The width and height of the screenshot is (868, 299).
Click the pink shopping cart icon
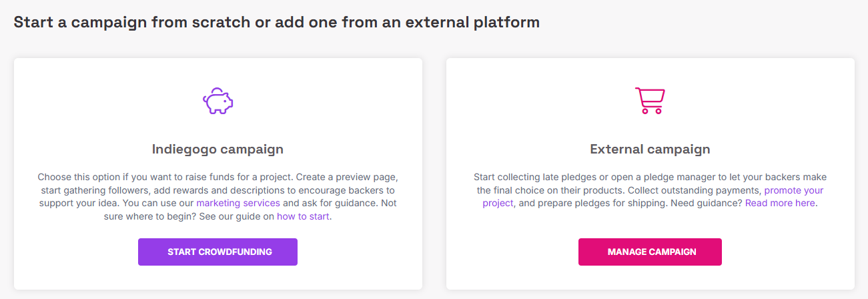(649, 101)
